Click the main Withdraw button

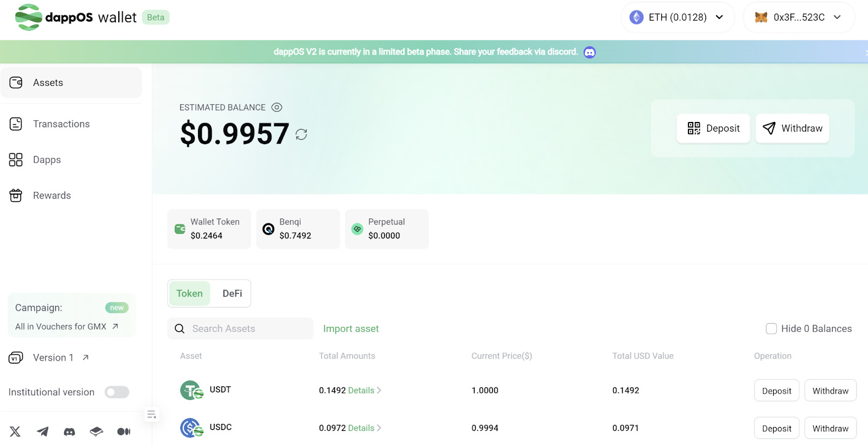[793, 128]
